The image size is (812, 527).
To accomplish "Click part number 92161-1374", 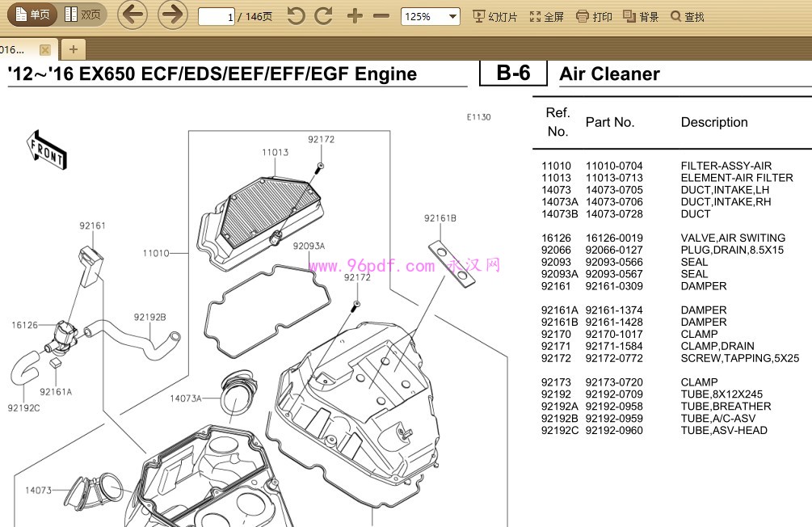I will [614, 310].
